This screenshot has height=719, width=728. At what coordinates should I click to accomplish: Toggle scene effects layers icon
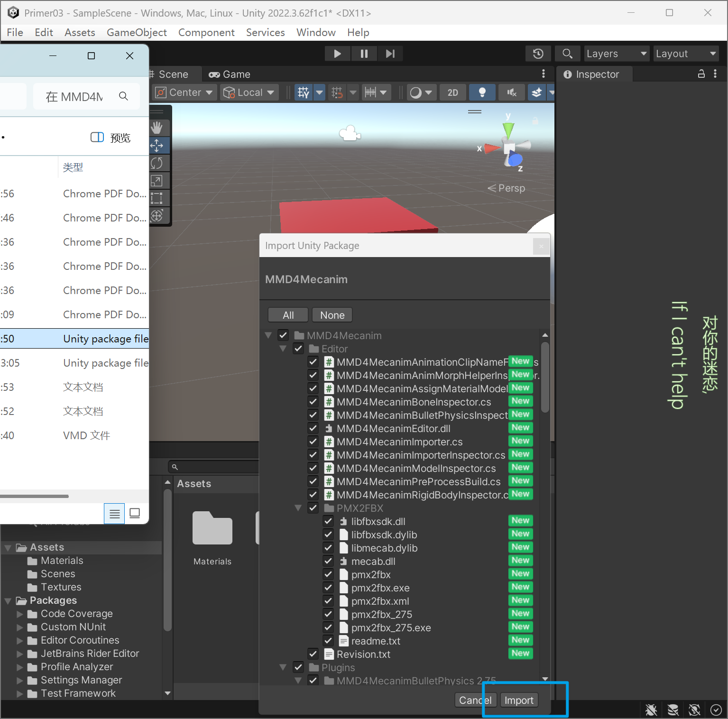coord(537,92)
